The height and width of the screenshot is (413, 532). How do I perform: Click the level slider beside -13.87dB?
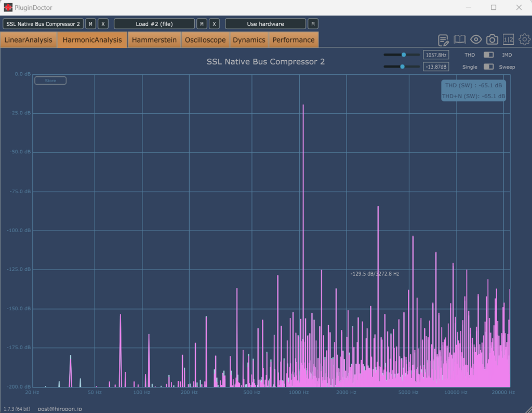(x=402, y=66)
